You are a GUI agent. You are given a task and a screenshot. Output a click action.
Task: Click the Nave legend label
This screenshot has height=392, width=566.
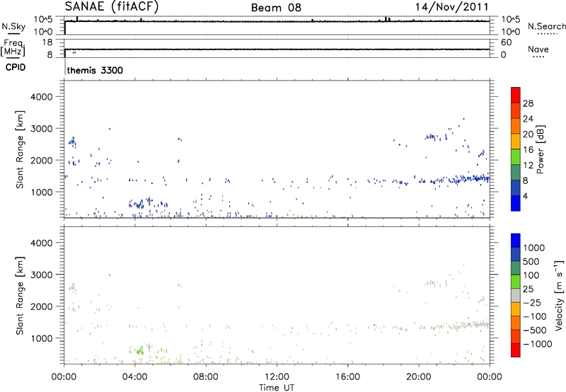(538, 49)
